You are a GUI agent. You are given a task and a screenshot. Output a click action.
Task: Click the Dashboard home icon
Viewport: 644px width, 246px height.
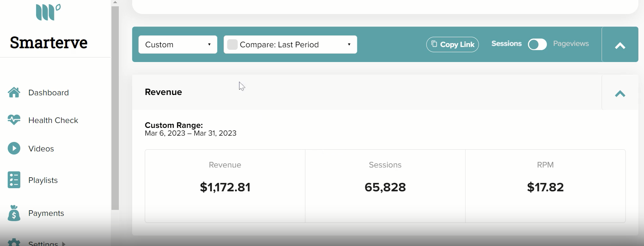coord(14,93)
